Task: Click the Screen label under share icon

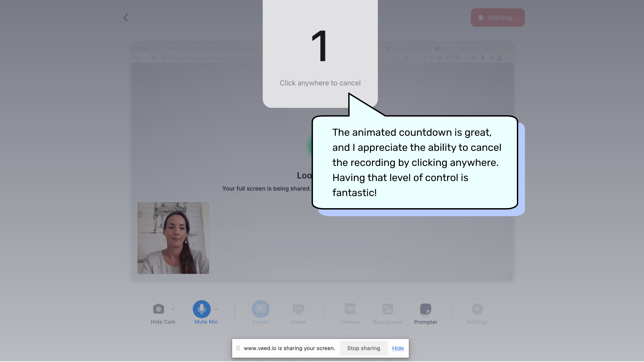Action: click(x=260, y=322)
